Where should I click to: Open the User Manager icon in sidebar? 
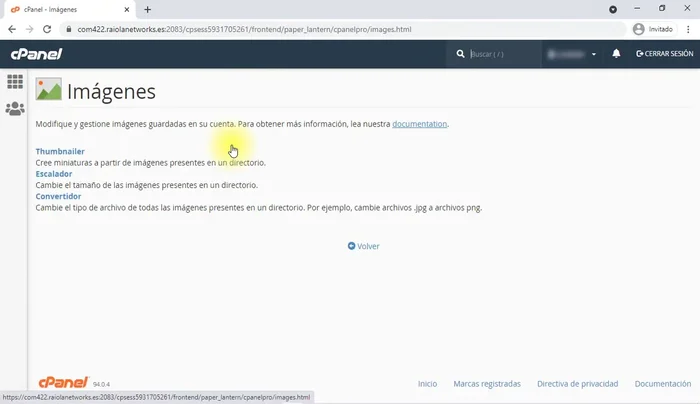(x=15, y=108)
